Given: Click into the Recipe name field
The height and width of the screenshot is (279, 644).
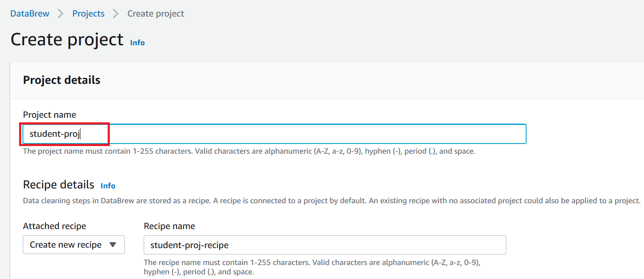Looking at the screenshot, I should (324, 245).
